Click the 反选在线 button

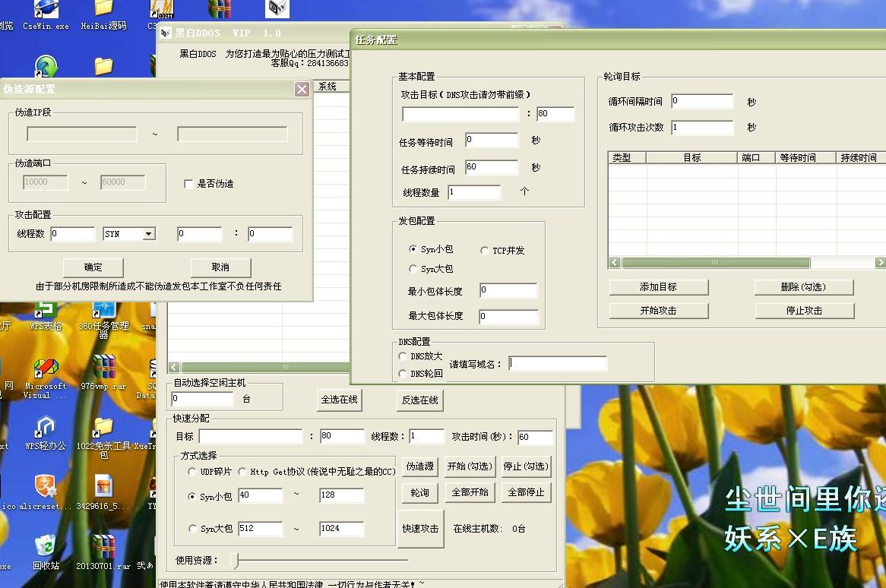click(420, 400)
